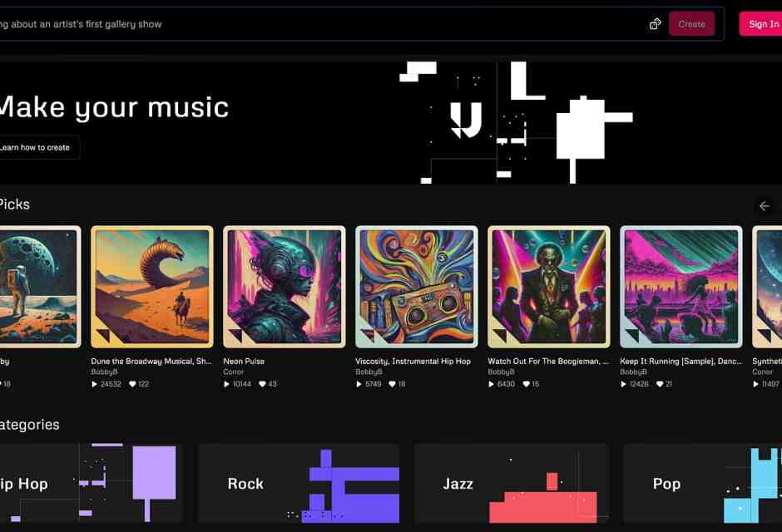Like Viscosity heart icon with 18 likes
The image size is (782, 532).
pyautogui.click(x=392, y=384)
